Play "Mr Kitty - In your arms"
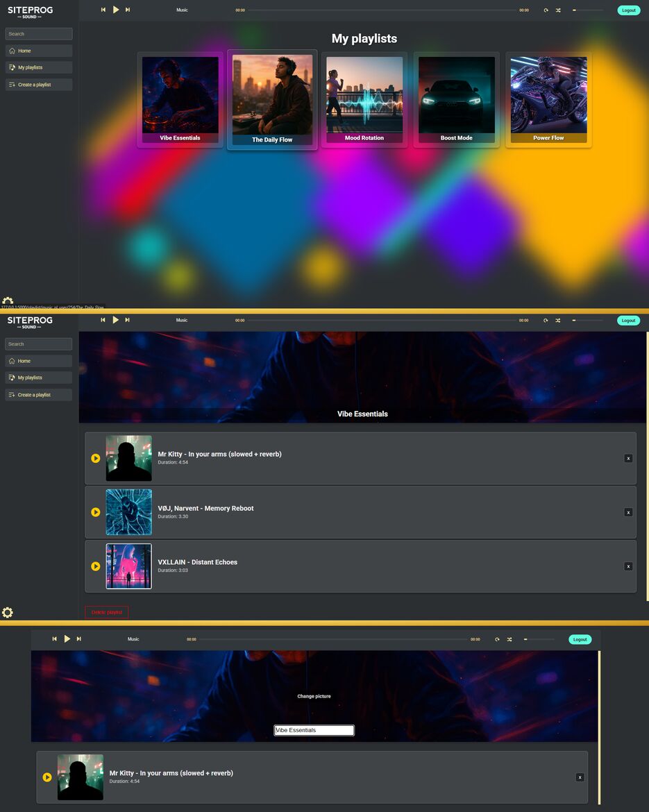The image size is (649, 812). pos(96,458)
